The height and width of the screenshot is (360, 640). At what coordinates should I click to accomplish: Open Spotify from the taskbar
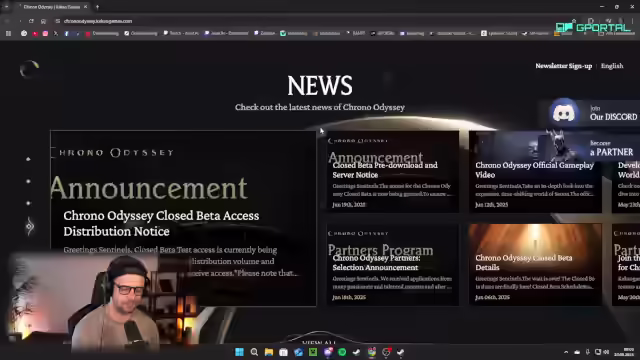(342, 352)
